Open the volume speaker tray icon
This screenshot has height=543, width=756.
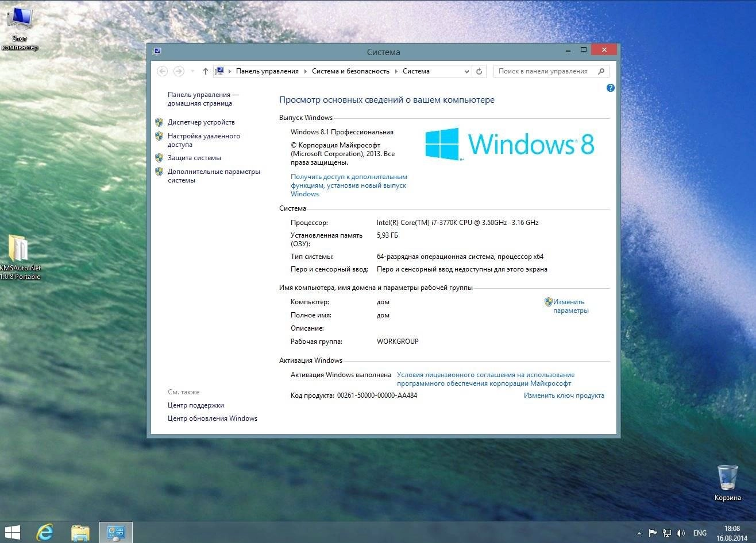click(681, 533)
